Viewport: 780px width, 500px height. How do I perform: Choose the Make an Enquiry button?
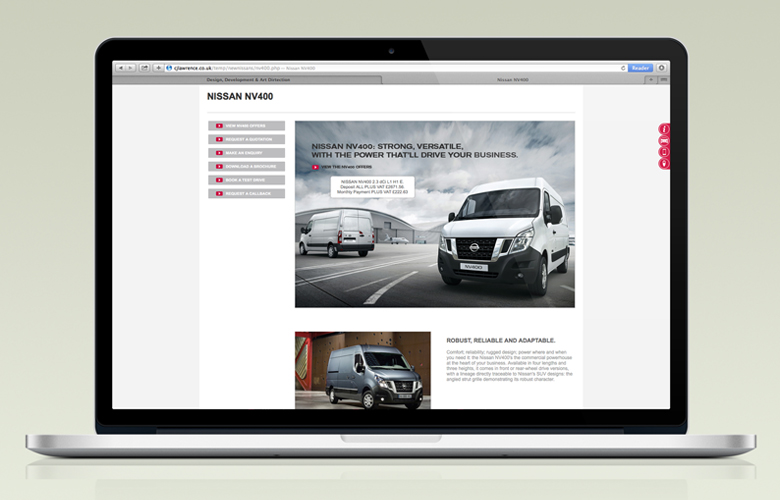point(246,153)
